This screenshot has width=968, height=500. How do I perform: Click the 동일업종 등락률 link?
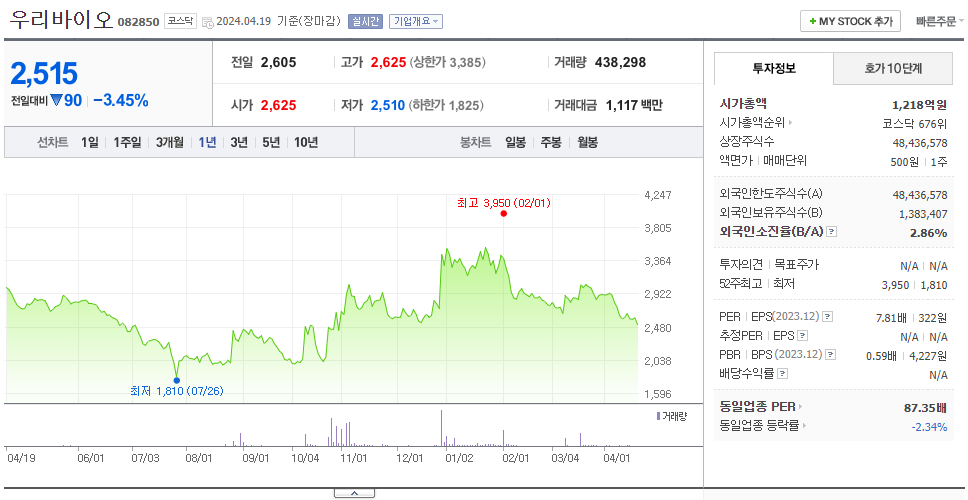tap(759, 425)
